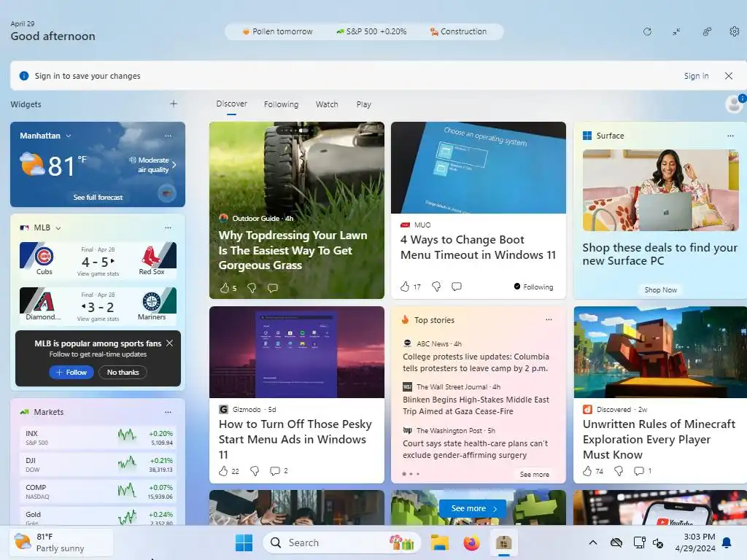This screenshot has height=560, width=747.
Task: Click the collapse to half view icon
Action: tap(676, 31)
